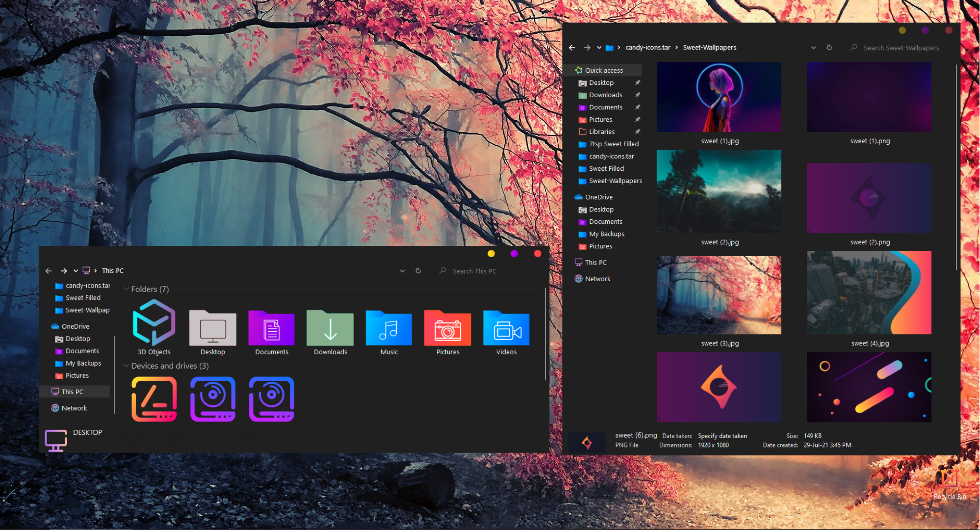Open the Videos folder icon
This screenshot has width=980, height=530.
click(x=506, y=328)
